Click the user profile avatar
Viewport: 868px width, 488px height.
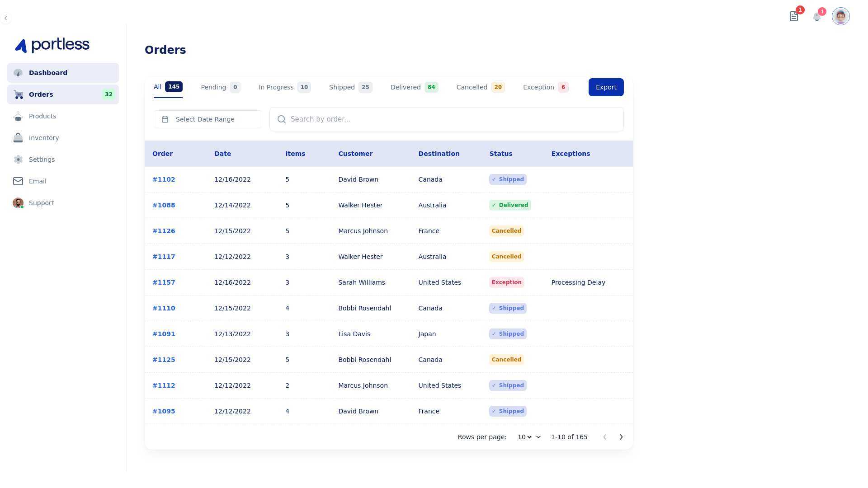840,17
